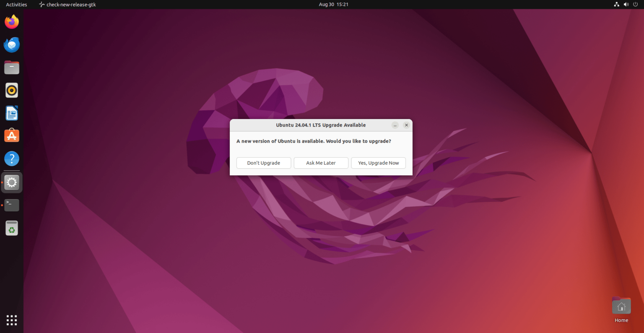The image size is (644, 333).
Task: Open the Software Updater dock icon
Action: click(11, 228)
